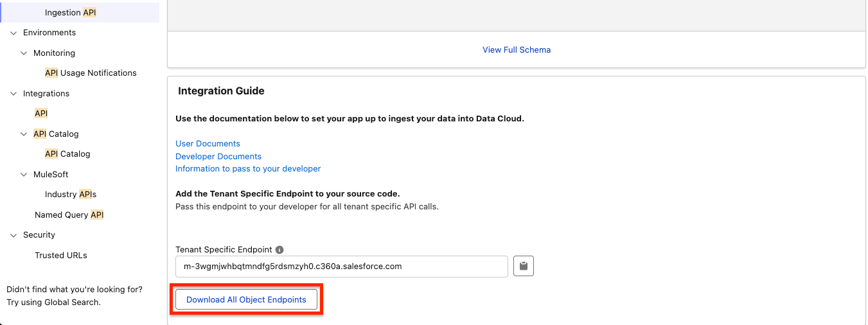The width and height of the screenshot is (868, 325).
Task: Open Named Query API
Action: pyautogui.click(x=69, y=215)
